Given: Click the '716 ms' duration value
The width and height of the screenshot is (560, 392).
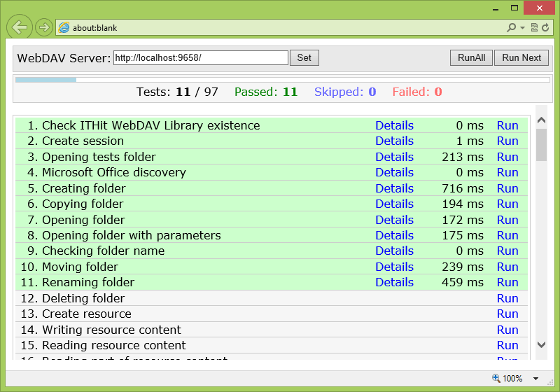Looking at the screenshot, I should [463, 188].
